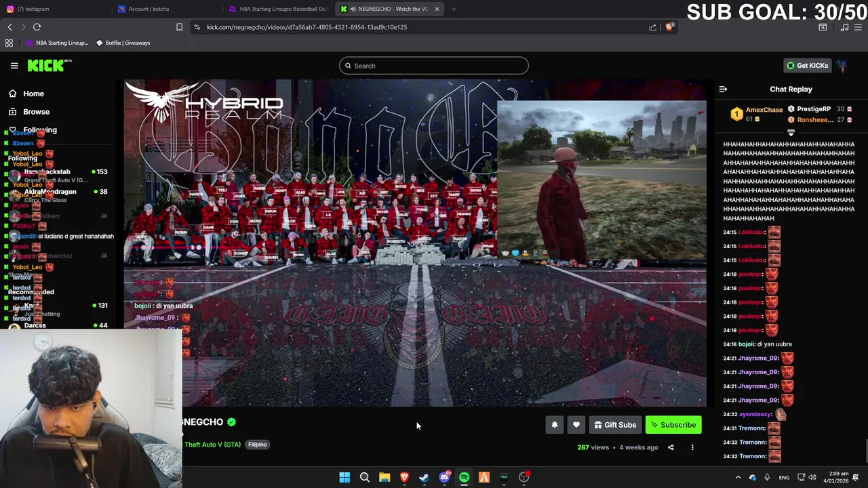
Task: Collapse the Chat Replay panel
Action: tap(723, 89)
